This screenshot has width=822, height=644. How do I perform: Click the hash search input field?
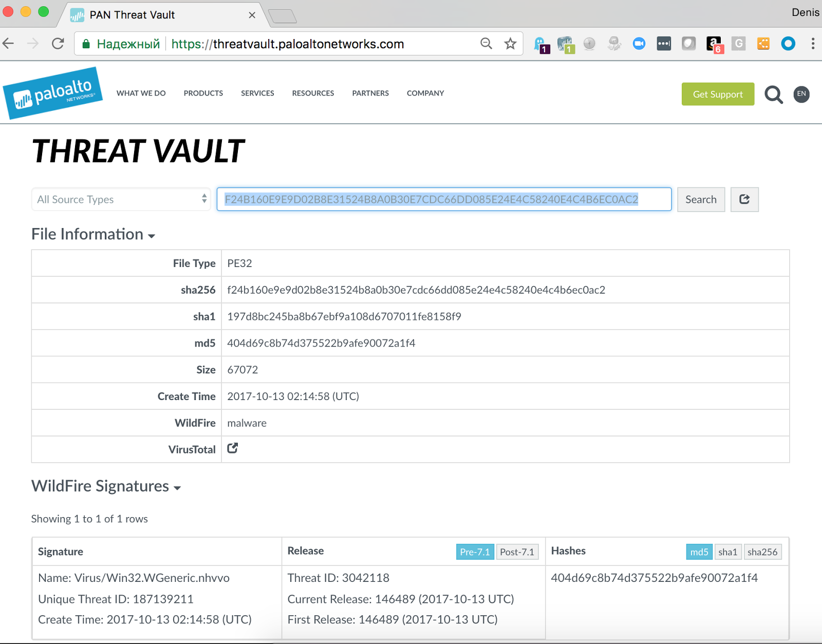pyautogui.click(x=444, y=199)
